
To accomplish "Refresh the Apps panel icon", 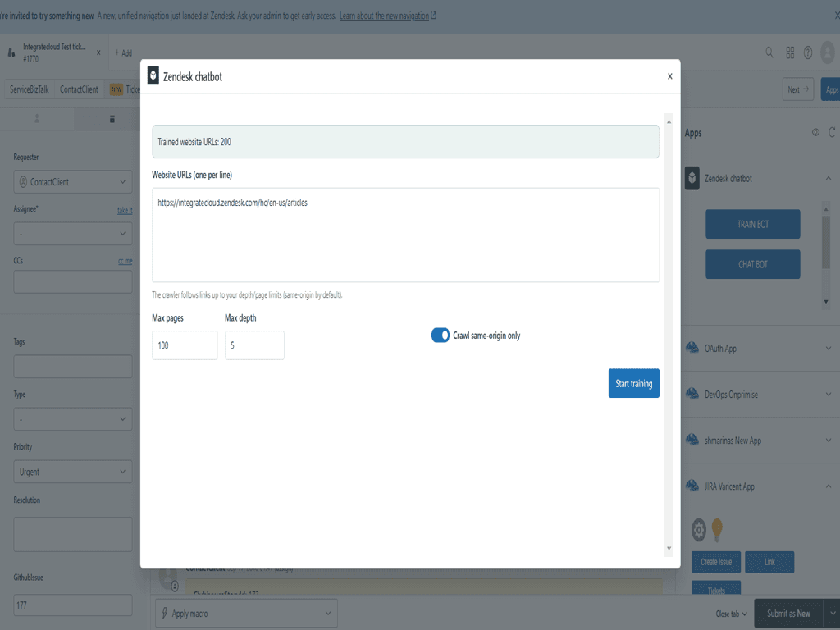I will pos(832,132).
